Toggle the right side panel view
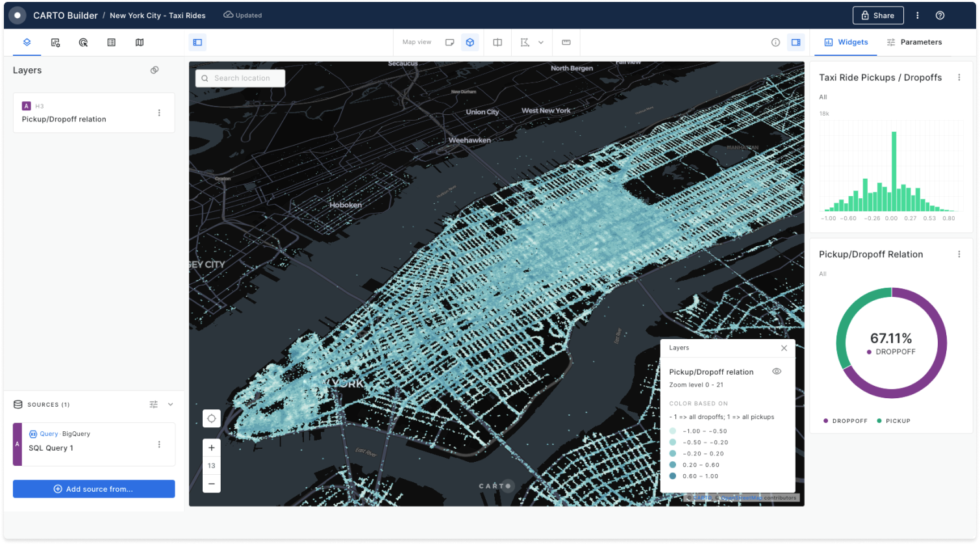The width and height of the screenshot is (980, 545). [796, 42]
